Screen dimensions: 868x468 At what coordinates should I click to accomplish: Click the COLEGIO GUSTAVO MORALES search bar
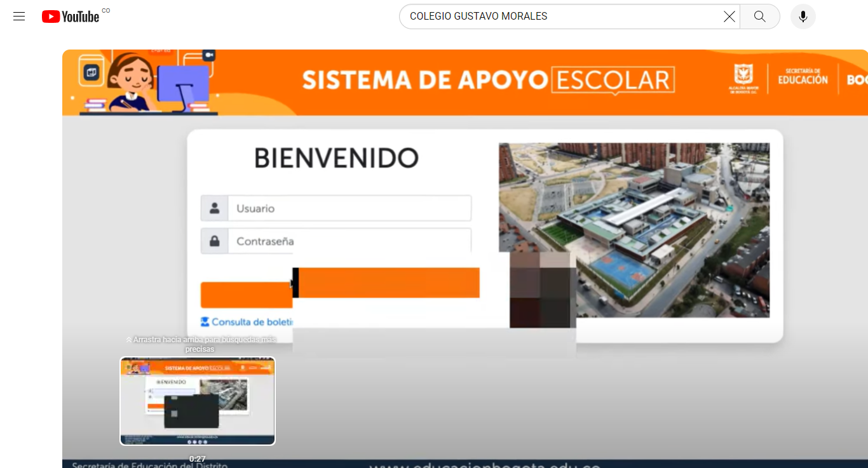559,16
